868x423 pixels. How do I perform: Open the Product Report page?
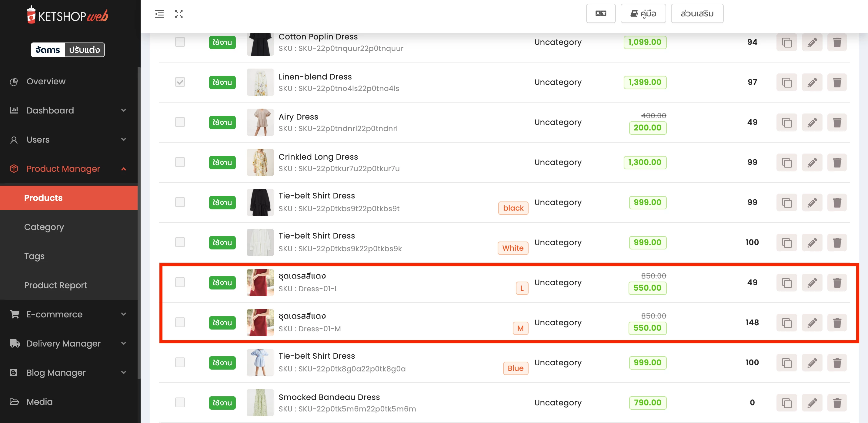click(x=55, y=285)
